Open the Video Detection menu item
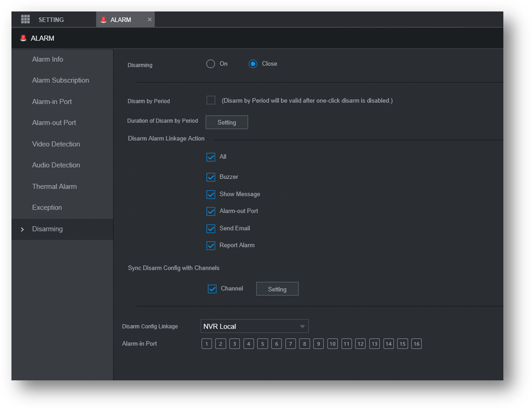The width and height of the screenshot is (532, 409). 56,144
